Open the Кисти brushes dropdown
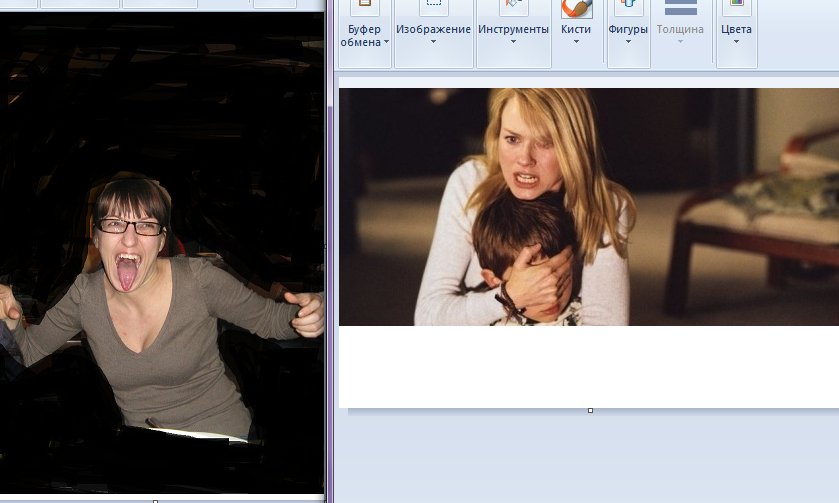 [x=576, y=34]
